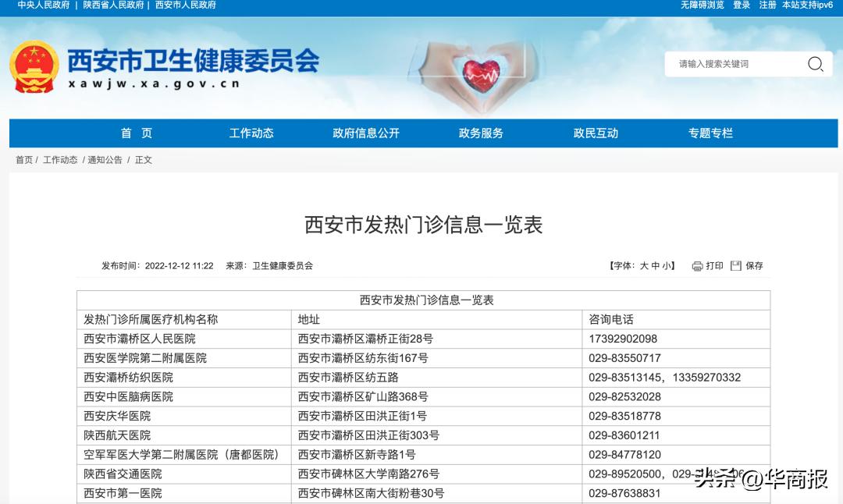Click inside the search keyword input box

[x=734, y=64]
